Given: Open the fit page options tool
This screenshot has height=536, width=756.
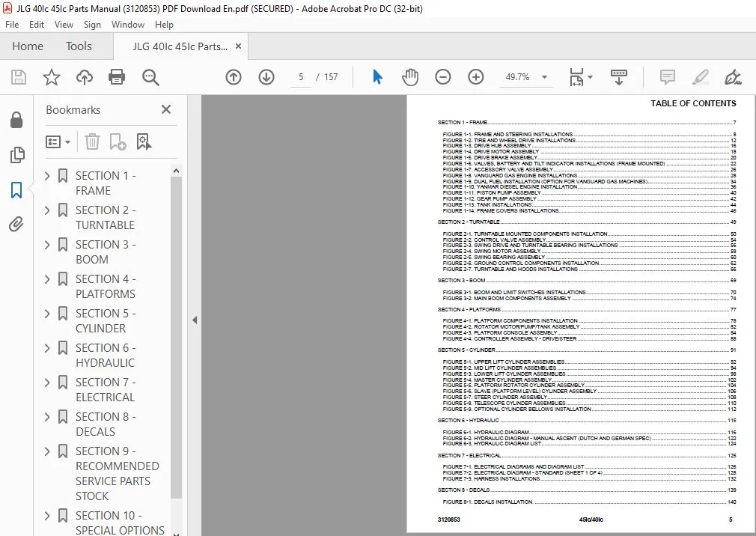Looking at the screenshot, I should pos(576,77).
